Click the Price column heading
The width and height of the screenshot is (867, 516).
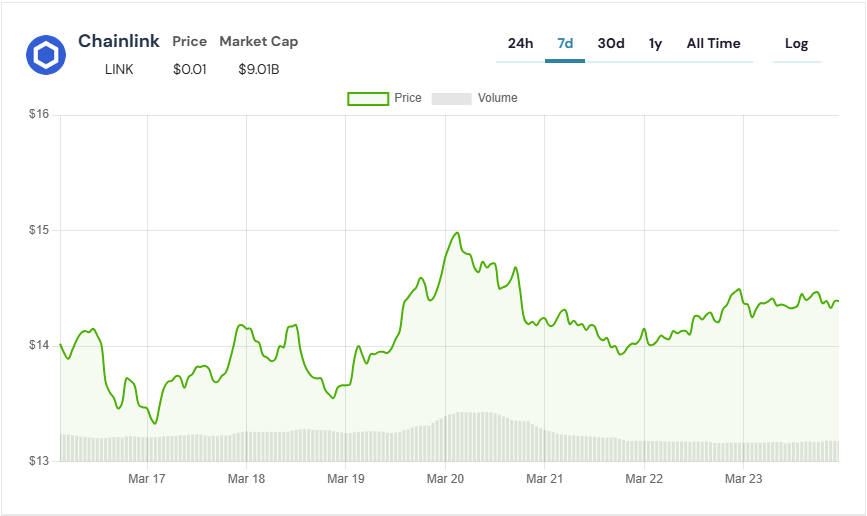[190, 41]
